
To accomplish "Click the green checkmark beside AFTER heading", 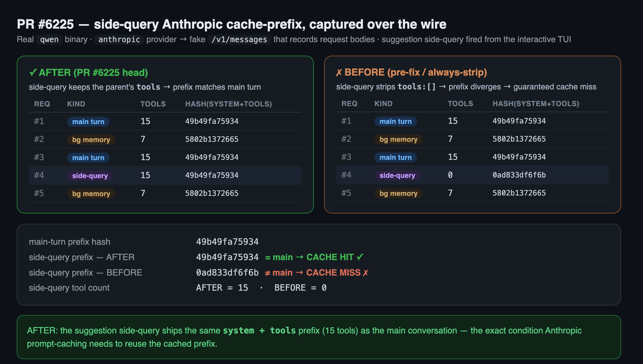I will pos(33,73).
